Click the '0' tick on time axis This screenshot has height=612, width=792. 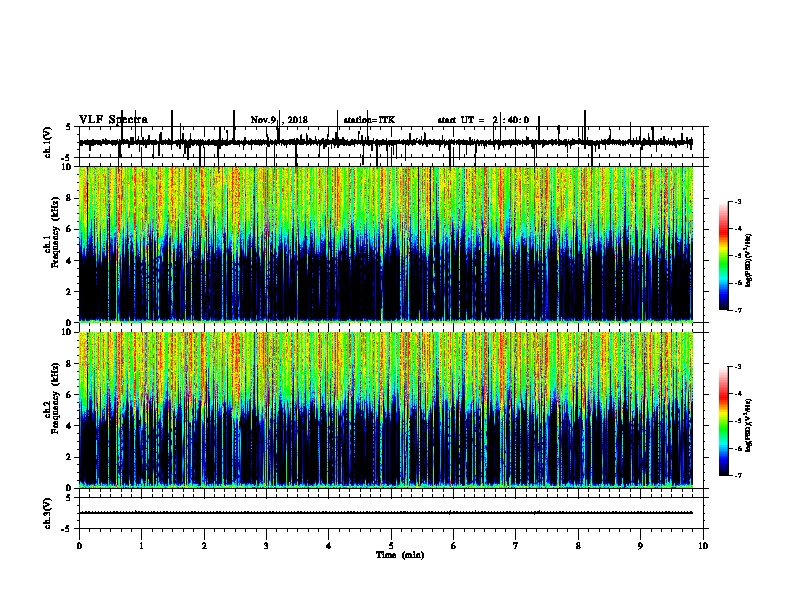79,546
